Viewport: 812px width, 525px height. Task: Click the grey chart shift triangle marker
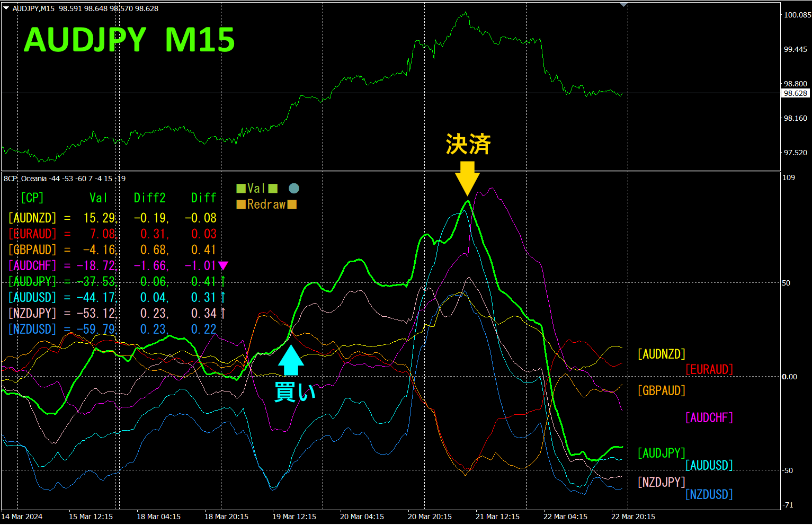tap(624, 4)
